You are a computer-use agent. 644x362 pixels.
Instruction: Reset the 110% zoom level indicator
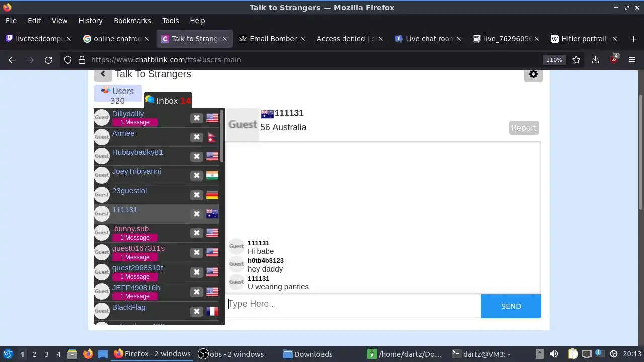pyautogui.click(x=554, y=60)
